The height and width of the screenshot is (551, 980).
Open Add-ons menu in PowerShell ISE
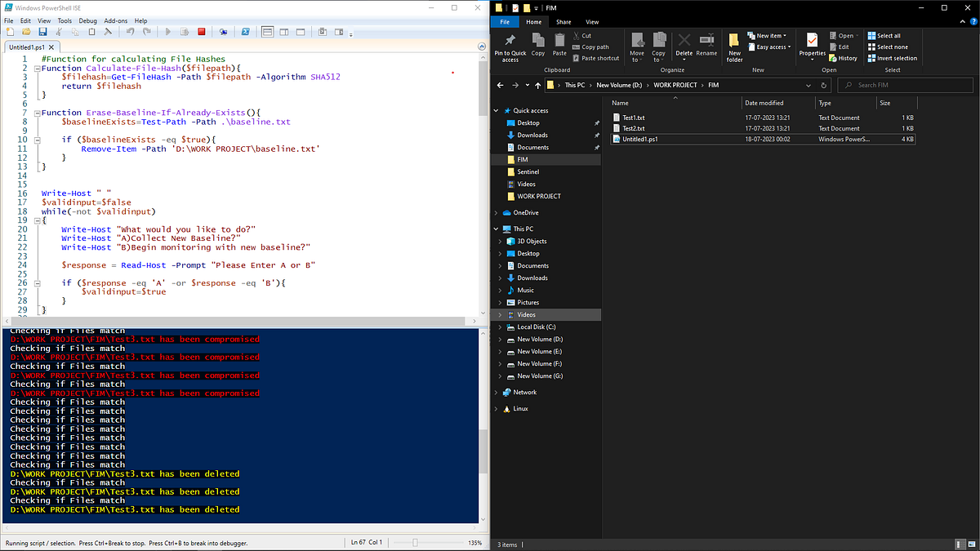click(x=116, y=20)
